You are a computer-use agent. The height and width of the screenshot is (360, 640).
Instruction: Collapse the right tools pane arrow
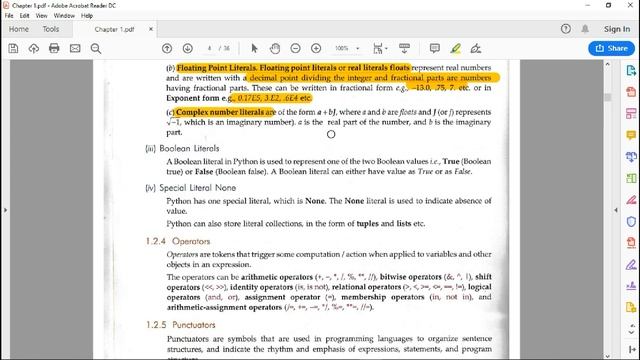tap(616, 210)
